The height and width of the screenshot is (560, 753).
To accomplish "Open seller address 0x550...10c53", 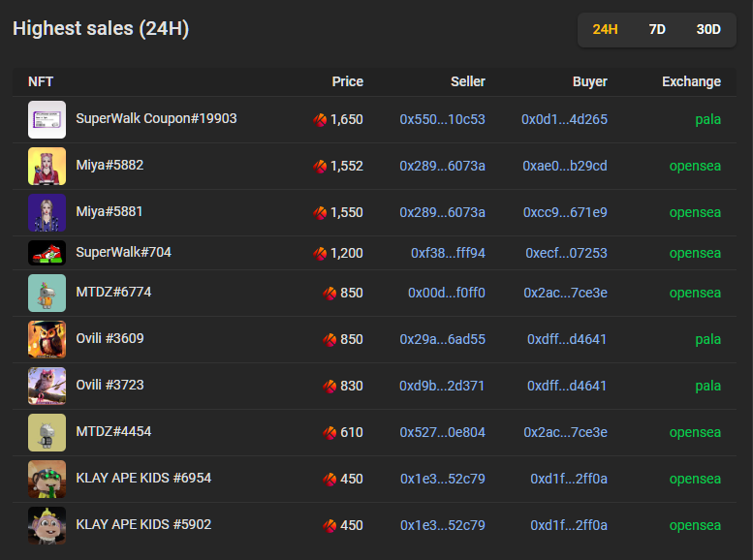I will (442, 119).
